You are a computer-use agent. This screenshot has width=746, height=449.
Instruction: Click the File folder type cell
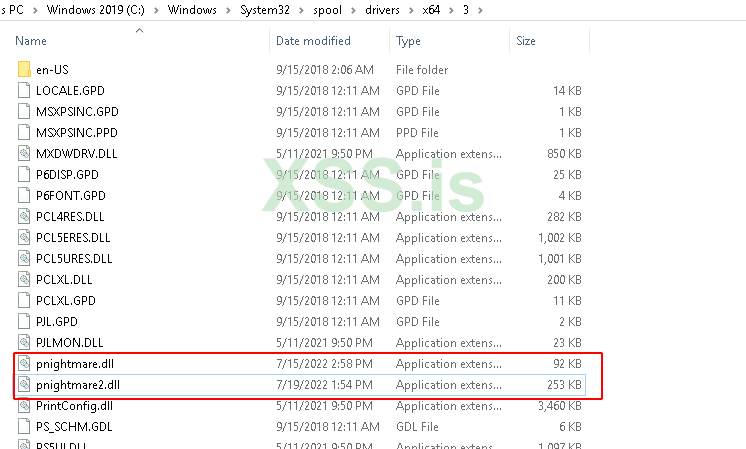coord(422,70)
